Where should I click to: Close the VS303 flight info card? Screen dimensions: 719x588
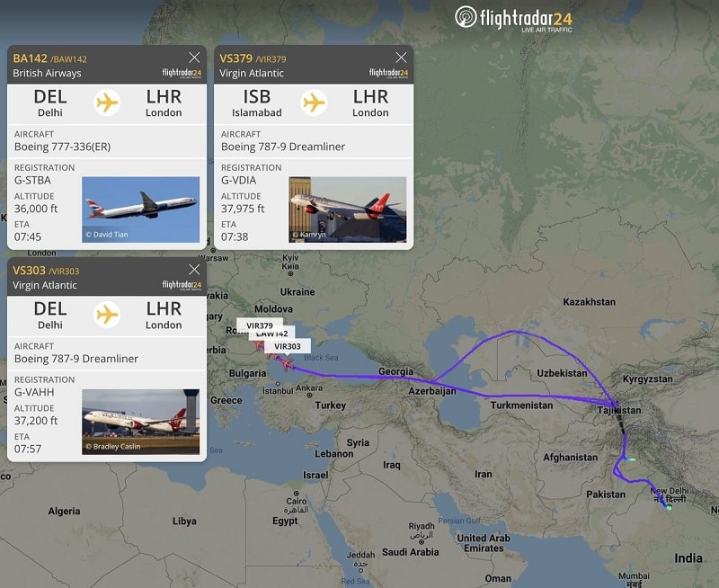[x=194, y=269]
